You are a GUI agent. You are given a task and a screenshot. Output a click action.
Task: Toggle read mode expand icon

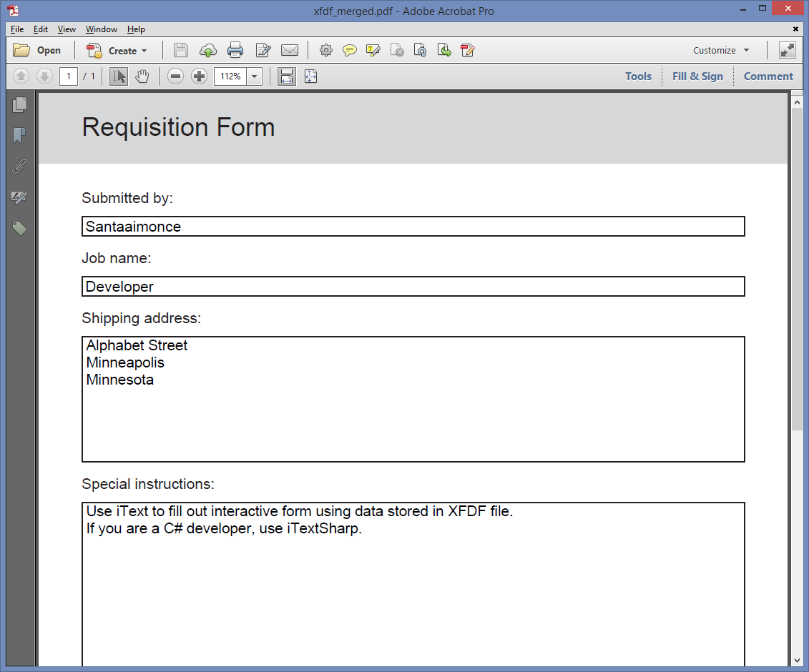coord(788,51)
